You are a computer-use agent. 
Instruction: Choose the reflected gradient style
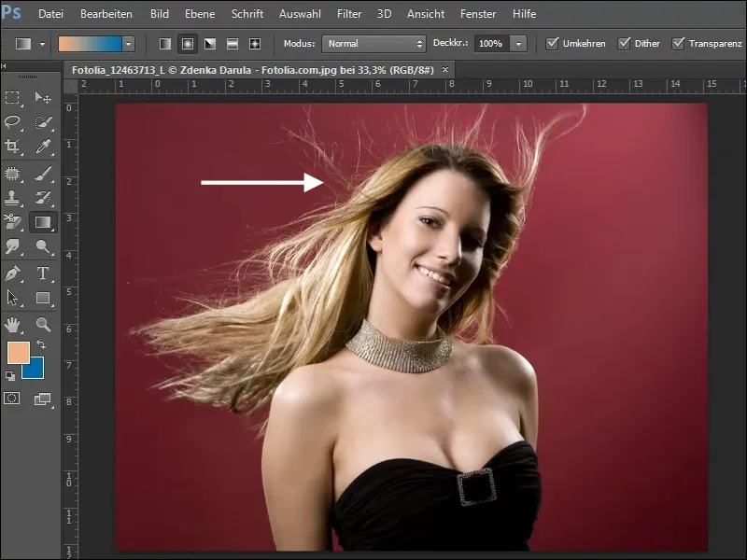pyautogui.click(x=233, y=44)
